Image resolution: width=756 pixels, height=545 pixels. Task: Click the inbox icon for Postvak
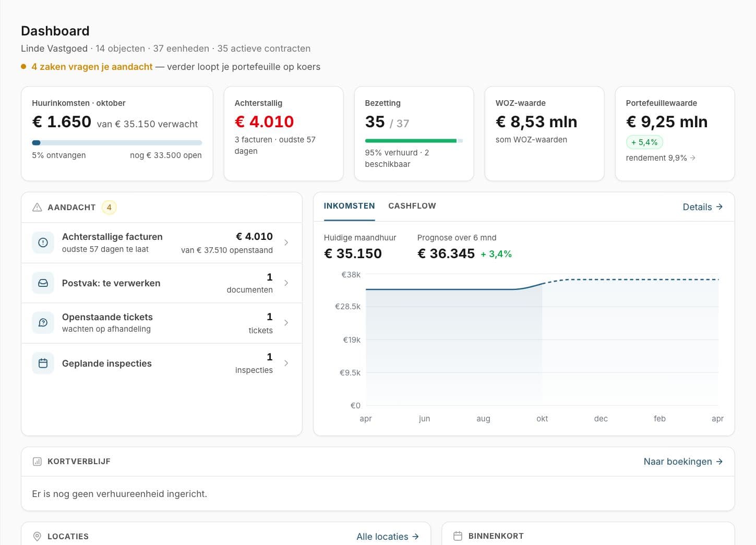[43, 283]
